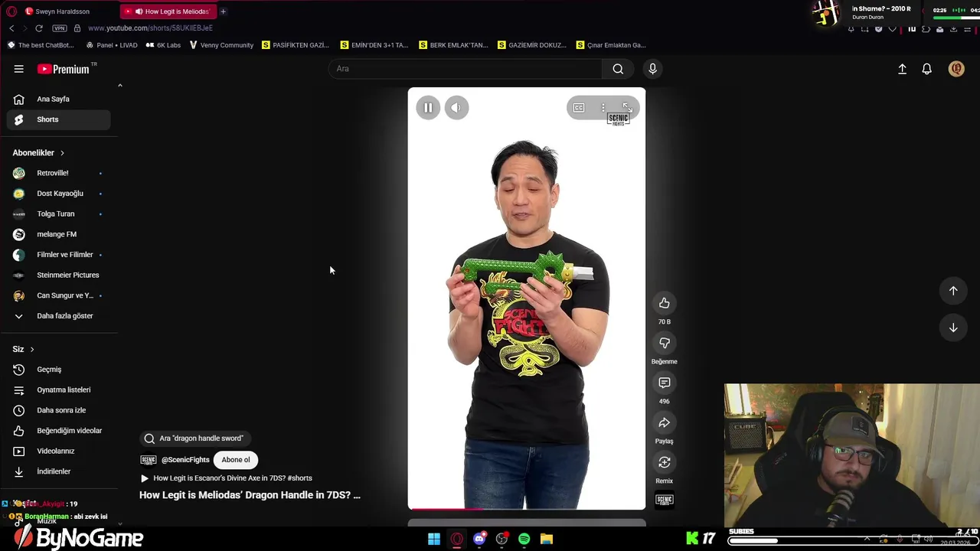The height and width of the screenshot is (551, 980).
Task: Expand Daha fazla göster in subscriptions
Action: pos(58,316)
